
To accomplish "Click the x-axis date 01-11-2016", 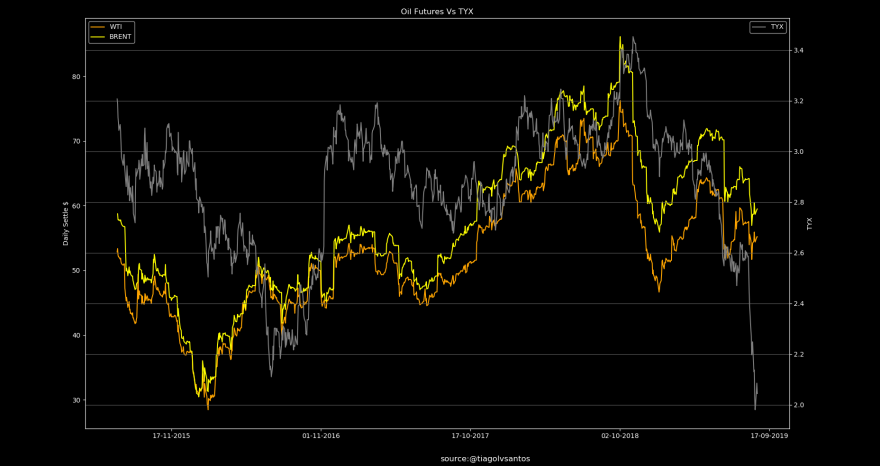I will tap(320, 436).
